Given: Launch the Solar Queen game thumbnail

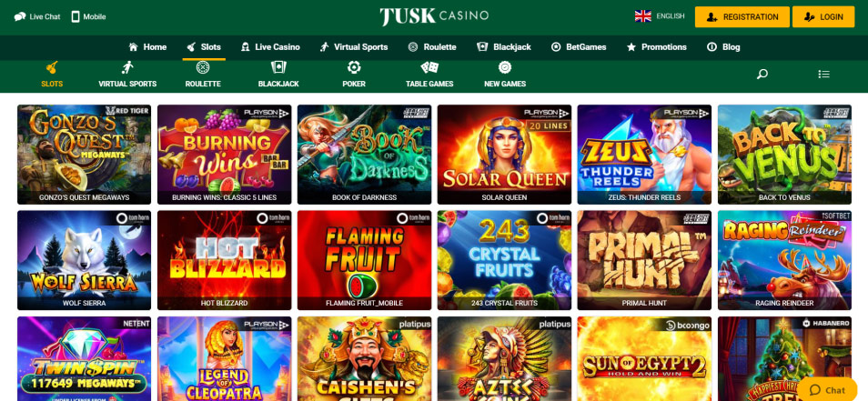Looking at the screenshot, I should tap(504, 155).
